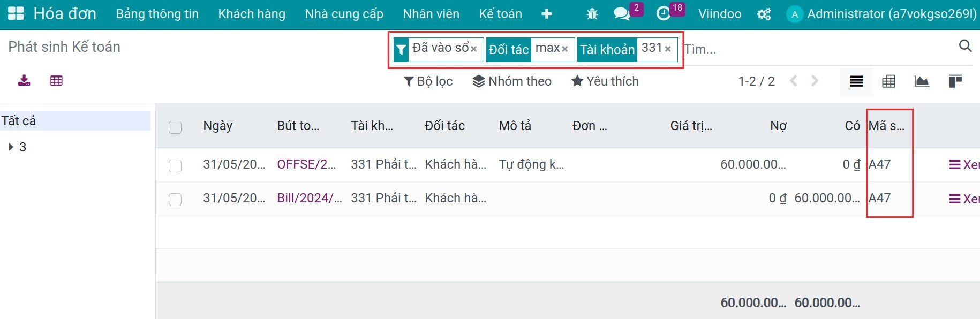Click the search magnifier icon
This screenshot has height=319, width=980.
(965, 46)
